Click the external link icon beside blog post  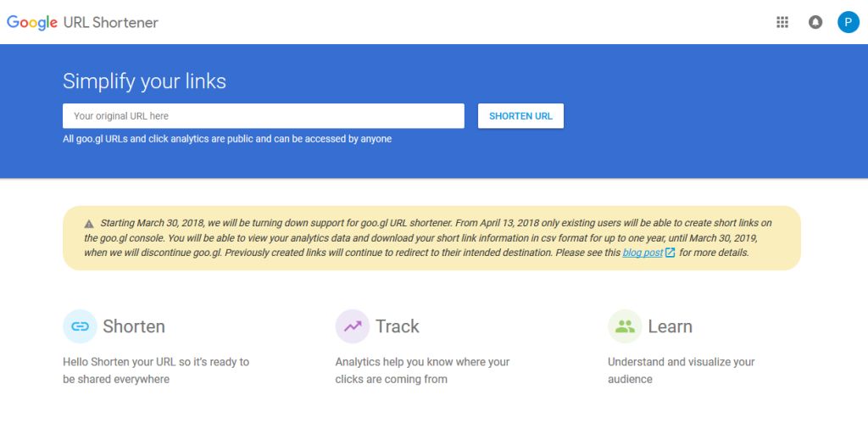[670, 253]
